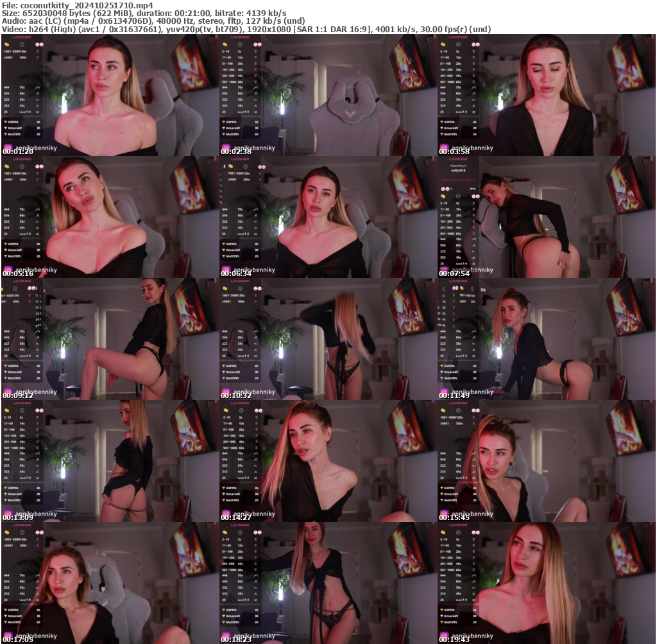Toggle the pink camera badge next to it
Image resolution: width=657 pixels, height=644 pixels.
(x=447, y=189)
